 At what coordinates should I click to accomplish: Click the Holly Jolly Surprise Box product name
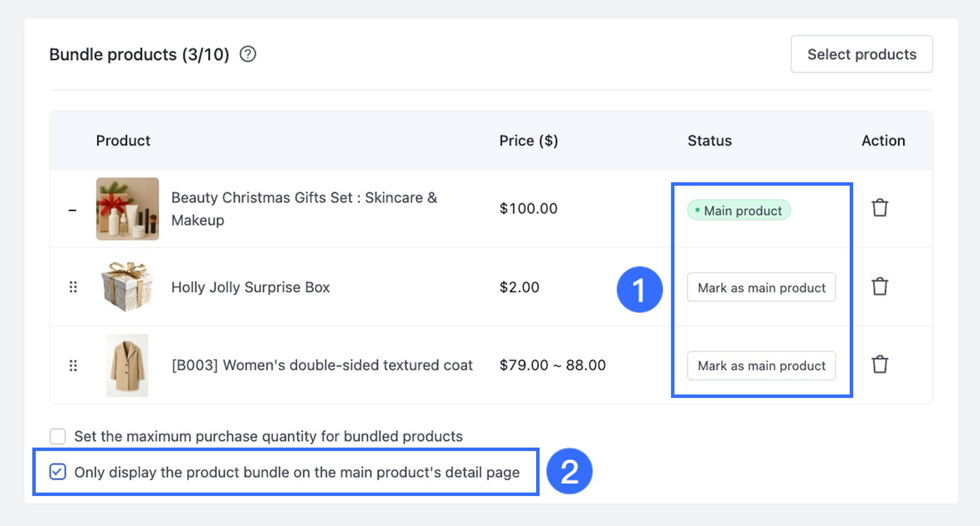pos(250,287)
